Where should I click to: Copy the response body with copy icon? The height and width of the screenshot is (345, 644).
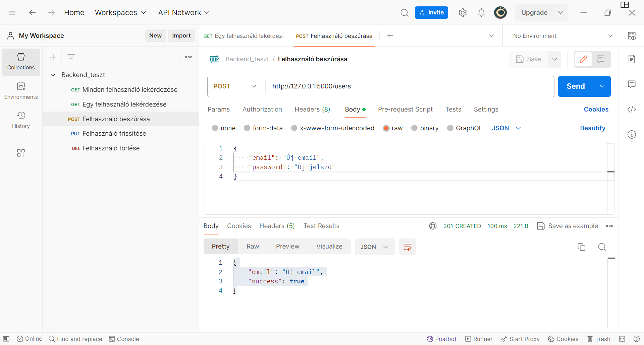tap(581, 247)
